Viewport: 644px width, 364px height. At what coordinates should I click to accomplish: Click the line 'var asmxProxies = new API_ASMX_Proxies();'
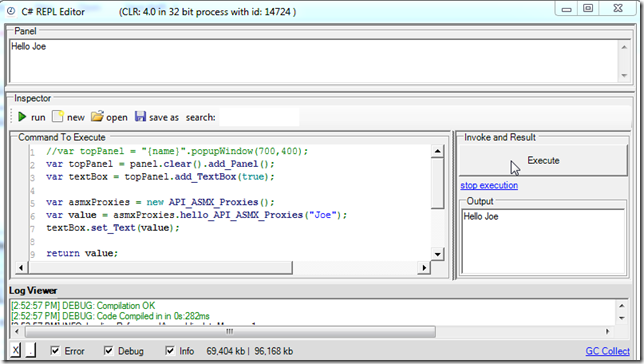(x=160, y=202)
